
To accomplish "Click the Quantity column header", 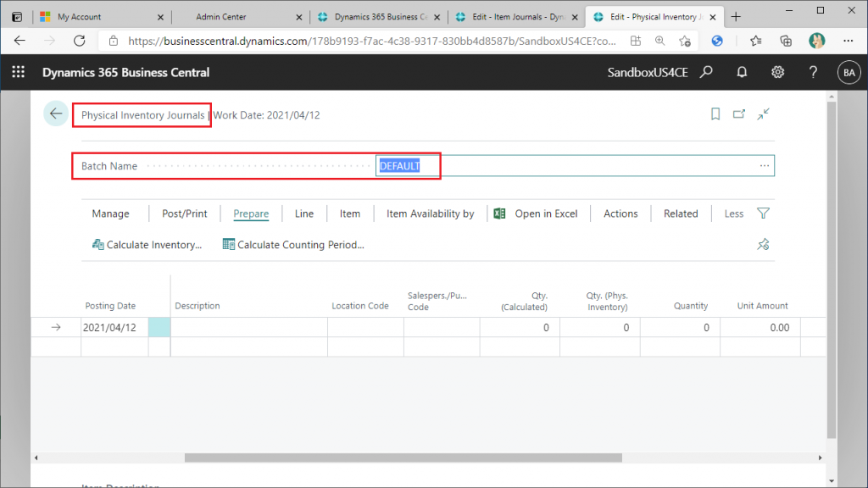I will click(690, 305).
